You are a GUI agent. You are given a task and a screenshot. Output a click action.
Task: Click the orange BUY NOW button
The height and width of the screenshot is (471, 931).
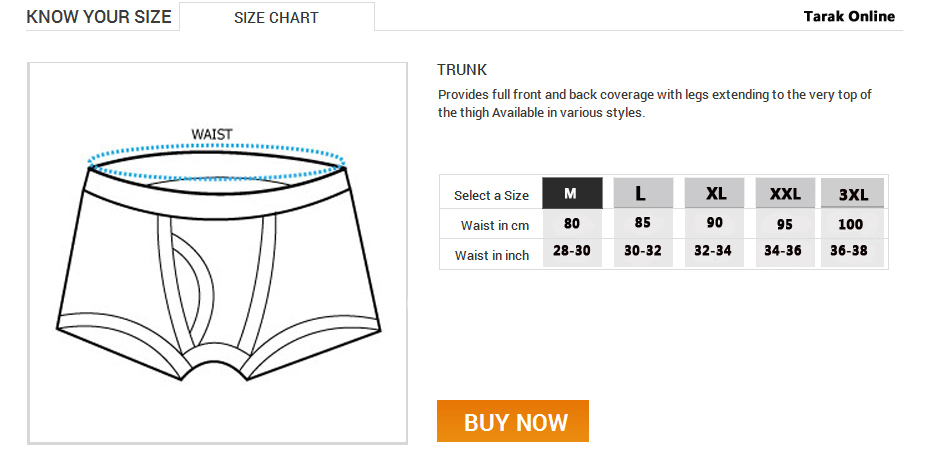[513, 421]
